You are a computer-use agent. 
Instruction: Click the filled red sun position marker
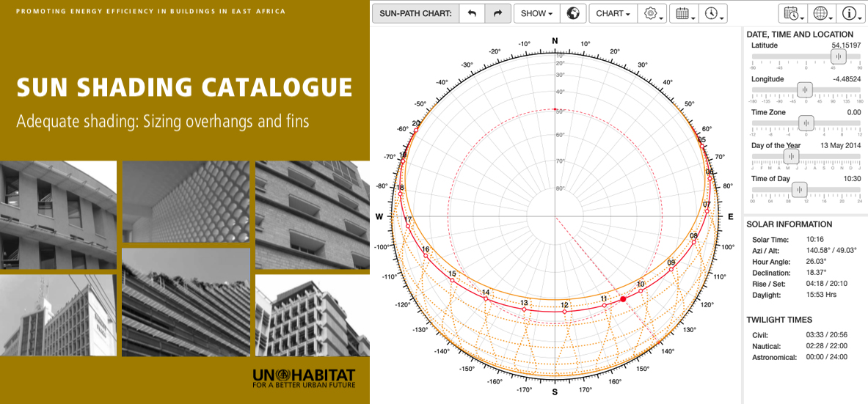pyautogui.click(x=624, y=299)
